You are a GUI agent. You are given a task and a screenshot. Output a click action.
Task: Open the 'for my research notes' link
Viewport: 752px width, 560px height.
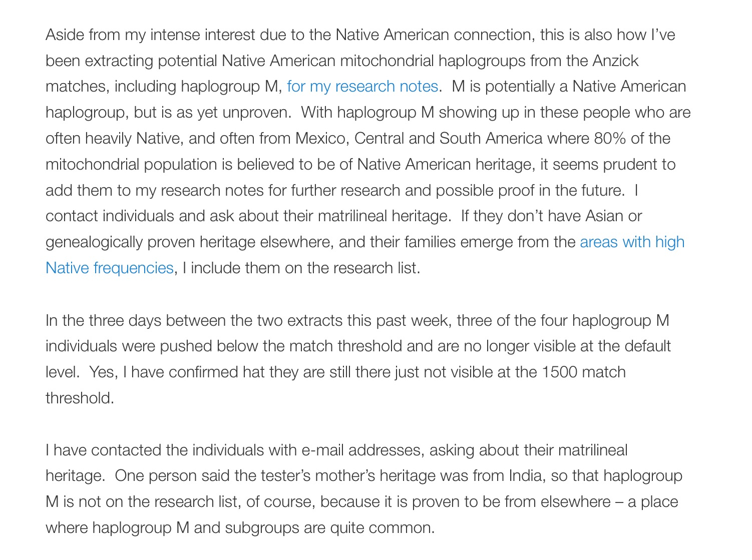coord(362,87)
